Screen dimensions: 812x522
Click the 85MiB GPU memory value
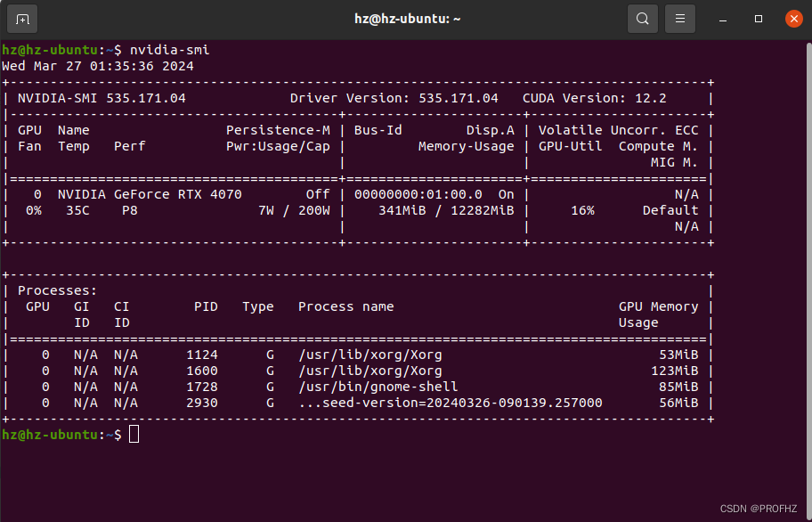click(x=679, y=387)
